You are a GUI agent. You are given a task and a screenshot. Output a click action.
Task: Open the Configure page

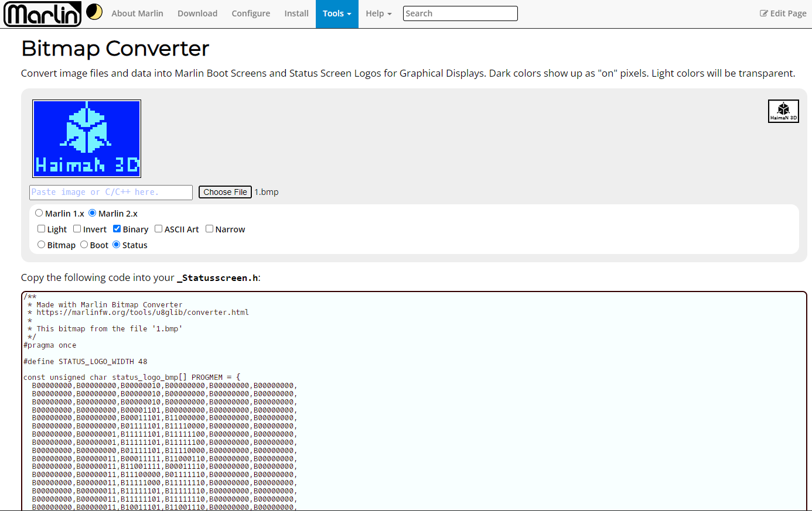tap(251, 13)
